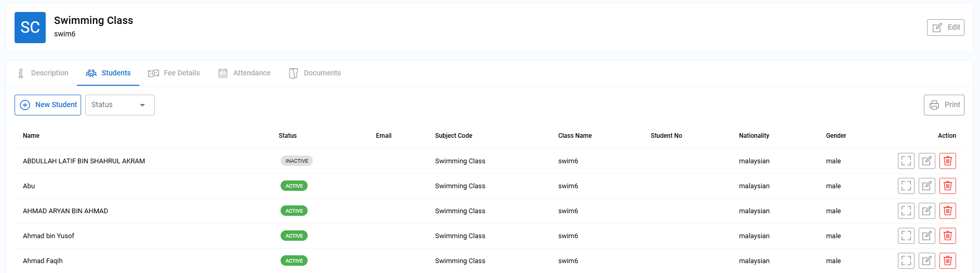
Task: Edit Ahmad Faqih record
Action: click(926, 261)
